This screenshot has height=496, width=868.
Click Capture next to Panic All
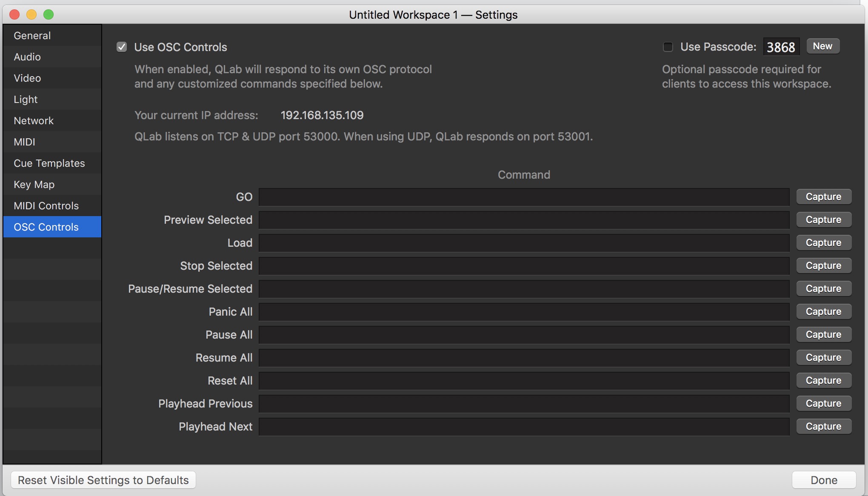[823, 312]
